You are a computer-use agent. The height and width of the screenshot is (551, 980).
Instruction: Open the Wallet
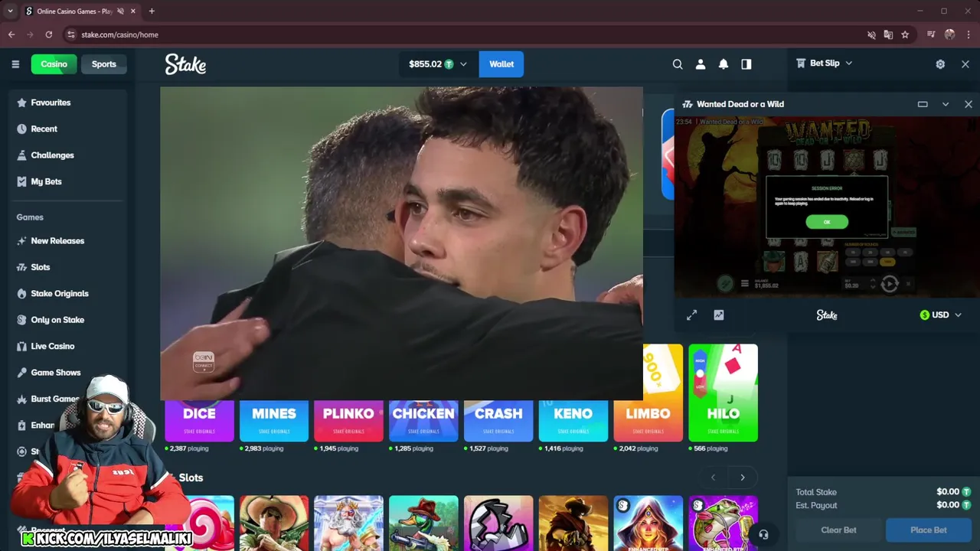click(501, 64)
